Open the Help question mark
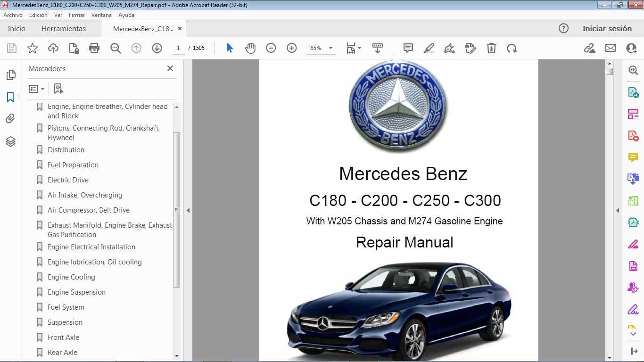This screenshot has width=644, height=362. click(x=563, y=28)
